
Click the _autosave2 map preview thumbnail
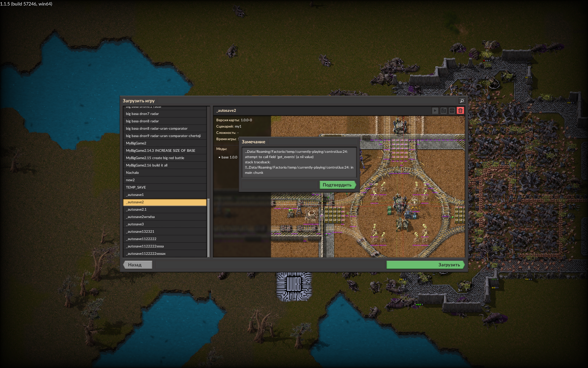[x=368, y=187]
